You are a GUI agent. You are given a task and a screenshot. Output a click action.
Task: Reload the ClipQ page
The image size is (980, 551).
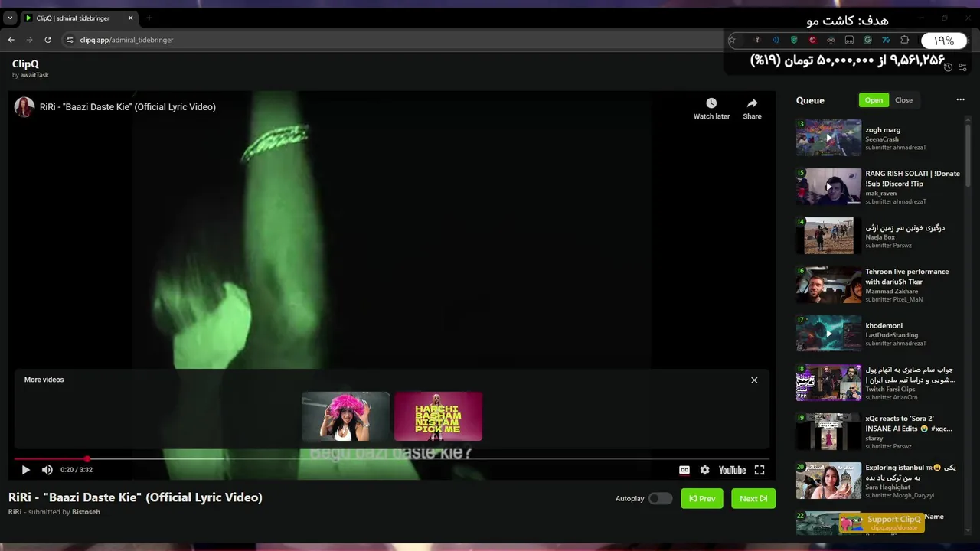click(47, 40)
